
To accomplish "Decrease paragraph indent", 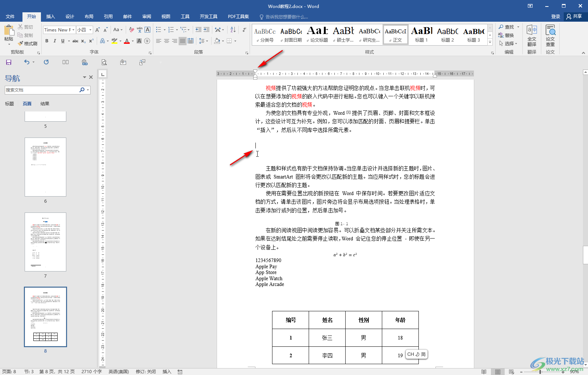I will 198,30.
